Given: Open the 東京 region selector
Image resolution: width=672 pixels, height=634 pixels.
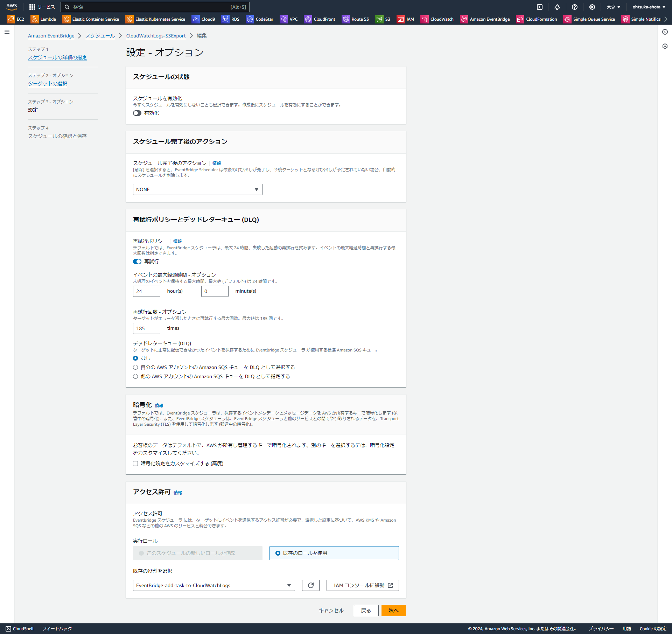Looking at the screenshot, I should click(x=613, y=7).
